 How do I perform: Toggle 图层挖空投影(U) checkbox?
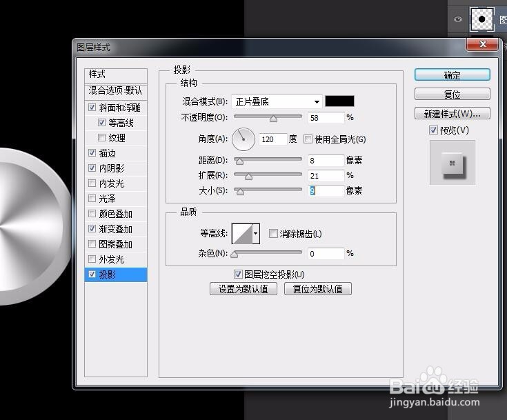[238, 274]
